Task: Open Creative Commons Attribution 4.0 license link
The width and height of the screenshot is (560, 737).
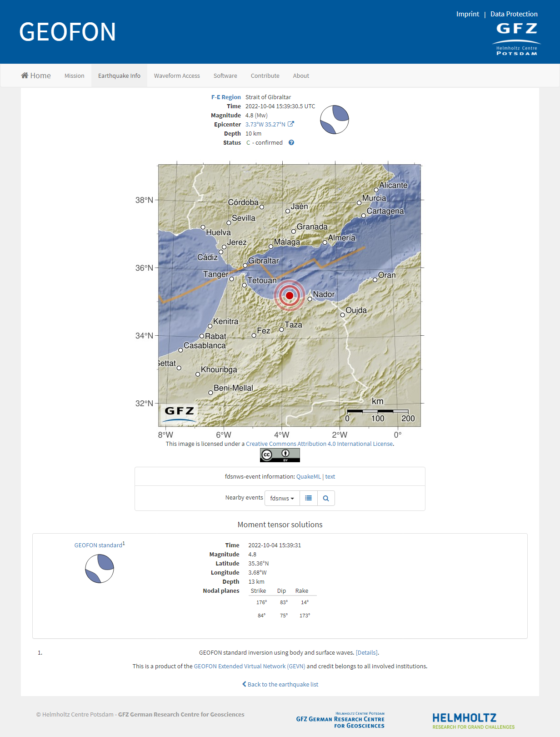Action: point(319,444)
